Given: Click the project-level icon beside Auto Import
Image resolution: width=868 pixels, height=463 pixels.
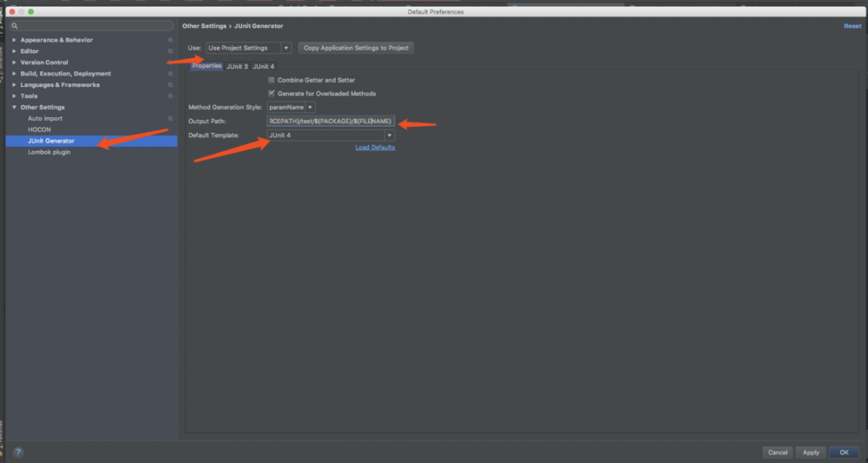Looking at the screenshot, I should pyautogui.click(x=170, y=118).
